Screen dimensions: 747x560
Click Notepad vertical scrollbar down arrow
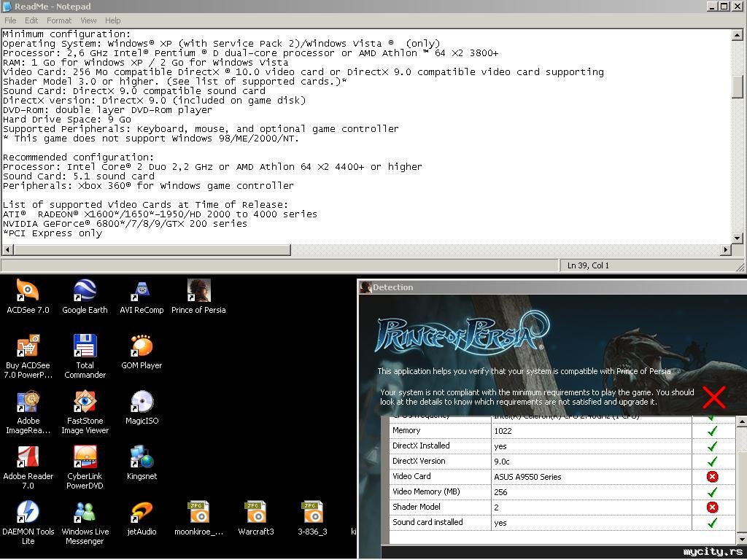tap(737, 238)
